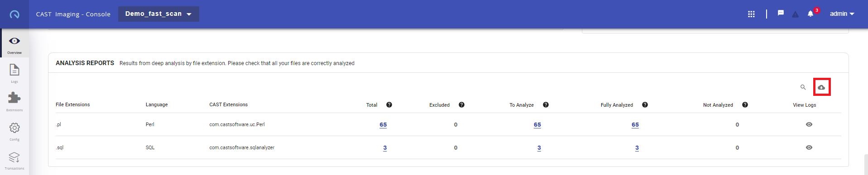View logs for the .pl row

coord(809,124)
